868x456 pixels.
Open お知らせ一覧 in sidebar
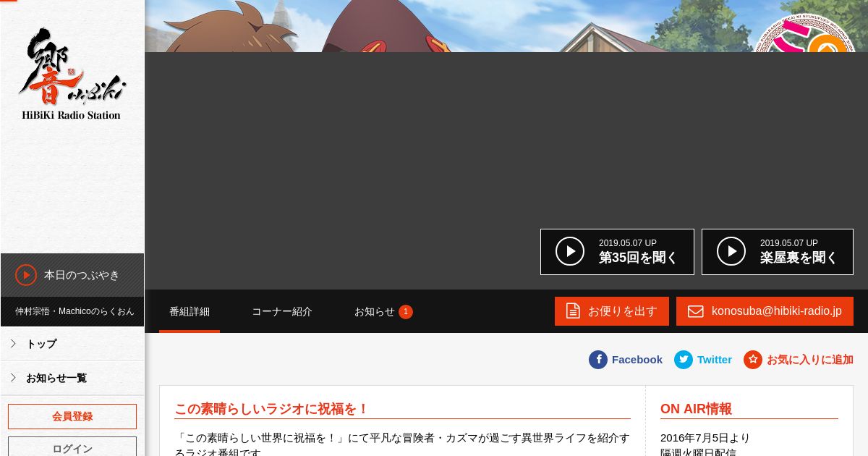(x=56, y=378)
